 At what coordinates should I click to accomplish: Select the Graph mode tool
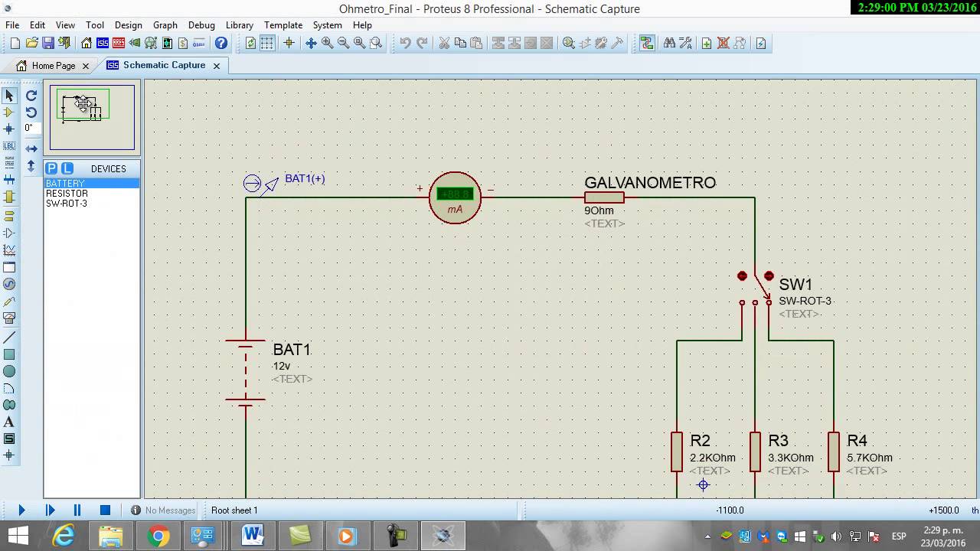click(x=9, y=250)
